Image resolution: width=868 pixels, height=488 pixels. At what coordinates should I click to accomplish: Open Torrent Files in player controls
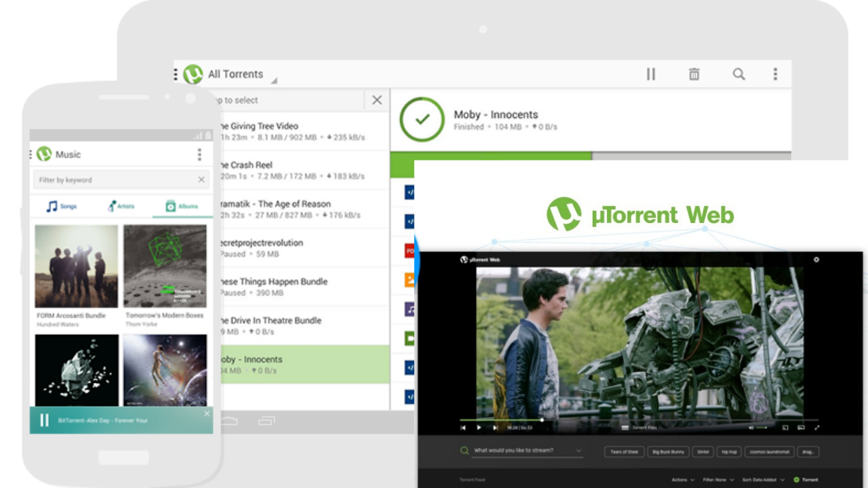point(639,428)
